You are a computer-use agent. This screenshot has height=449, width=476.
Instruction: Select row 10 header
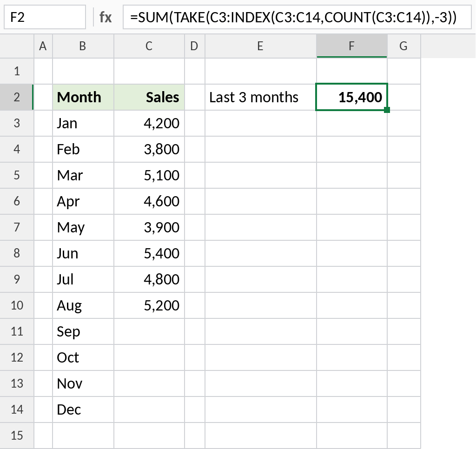tap(17, 305)
